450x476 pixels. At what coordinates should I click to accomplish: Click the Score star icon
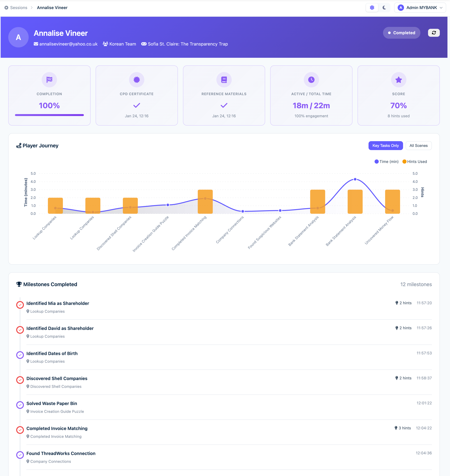click(399, 80)
